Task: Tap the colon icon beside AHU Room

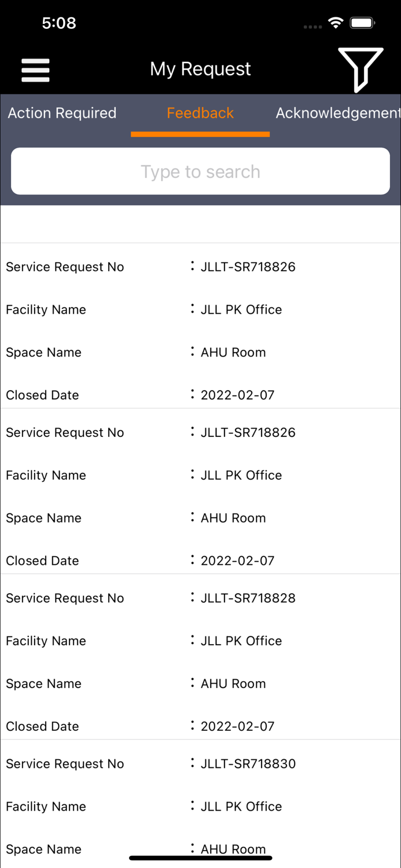Action: [193, 352]
